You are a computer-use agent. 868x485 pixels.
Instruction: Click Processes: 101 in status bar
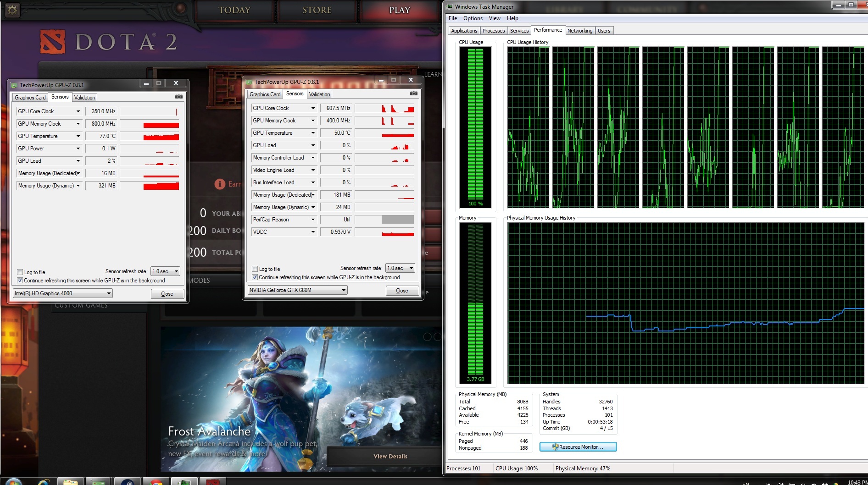[x=463, y=468]
